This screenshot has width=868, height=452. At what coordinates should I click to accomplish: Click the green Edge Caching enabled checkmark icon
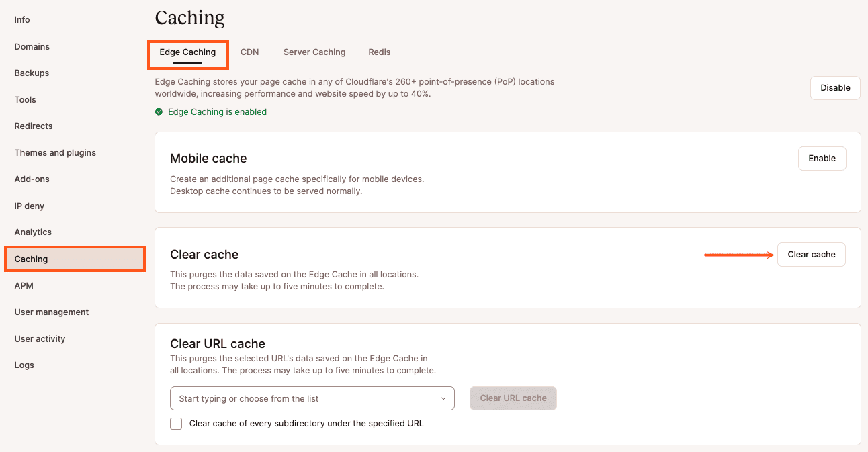[x=159, y=112]
